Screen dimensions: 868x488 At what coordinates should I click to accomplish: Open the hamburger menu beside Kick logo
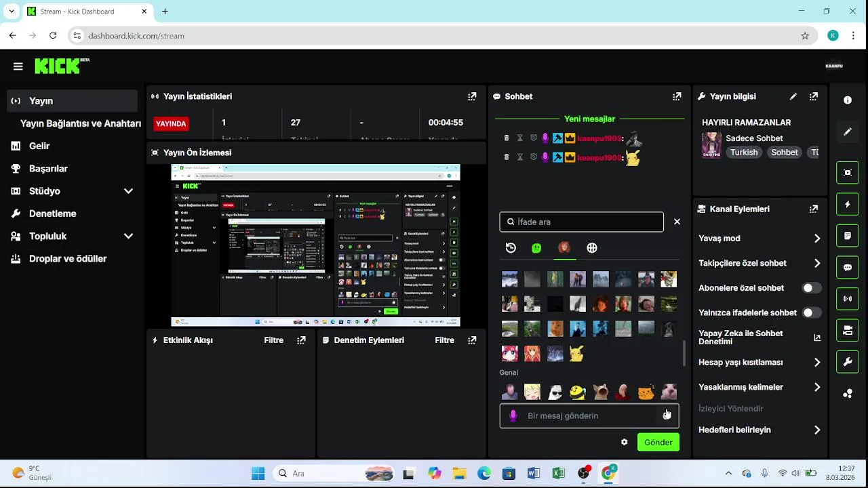[x=18, y=66]
